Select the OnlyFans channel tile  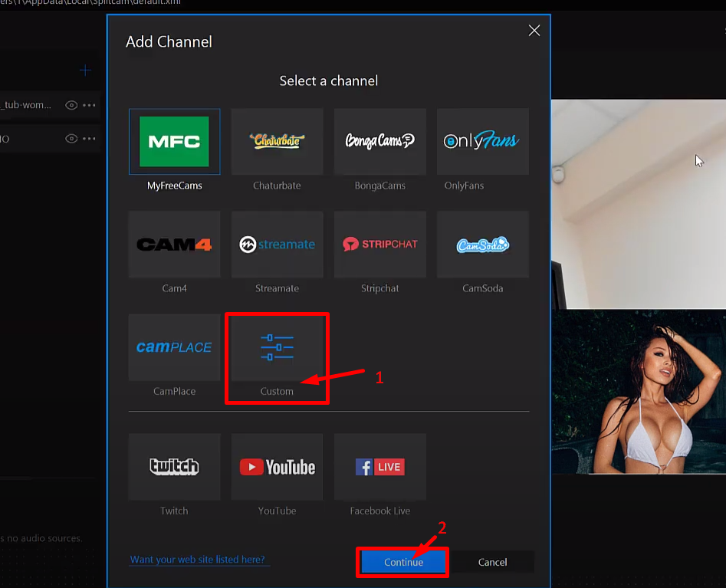click(482, 142)
